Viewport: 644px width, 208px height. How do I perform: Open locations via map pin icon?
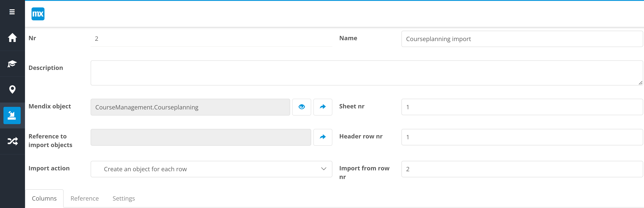click(x=12, y=89)
